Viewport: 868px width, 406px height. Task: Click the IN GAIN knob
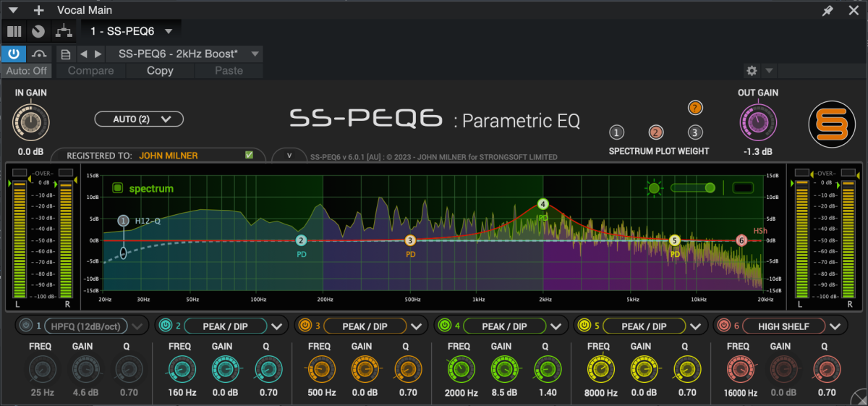click(30, 123)
